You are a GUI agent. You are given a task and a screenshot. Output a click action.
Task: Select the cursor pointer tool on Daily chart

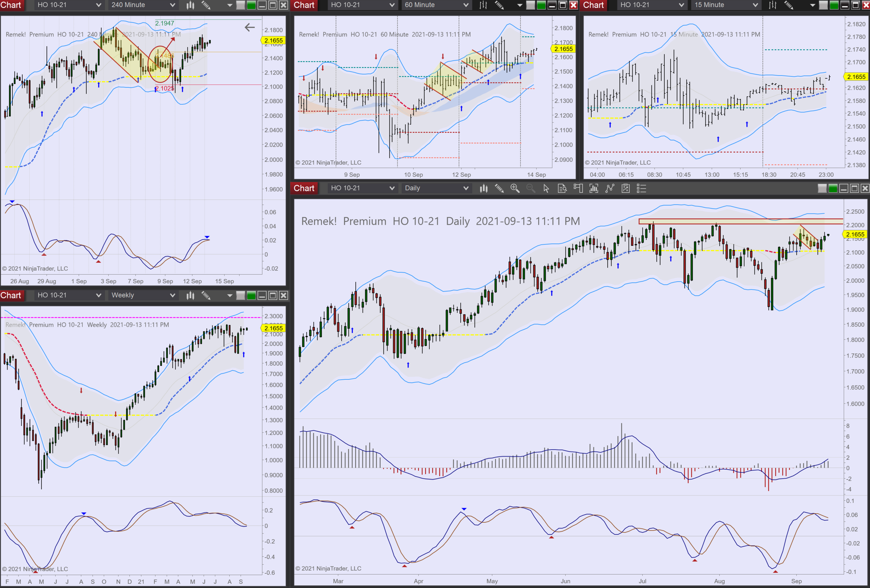pyautogui.click(x=546, y=188)
